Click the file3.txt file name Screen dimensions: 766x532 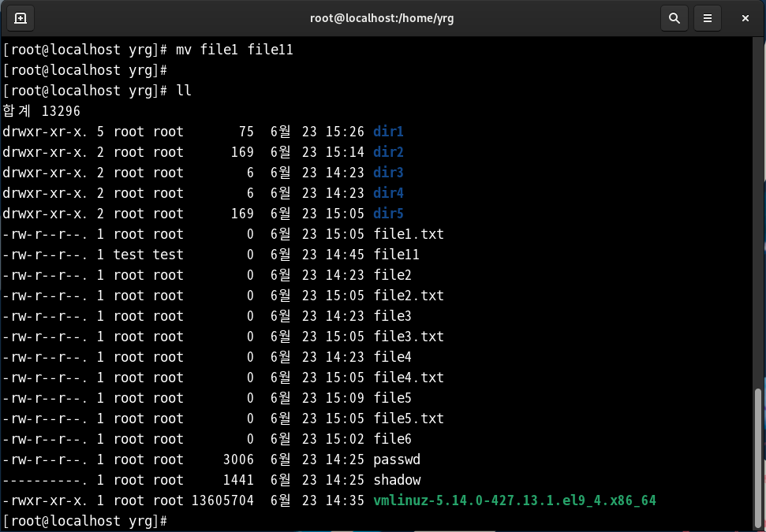coord(409,337)
